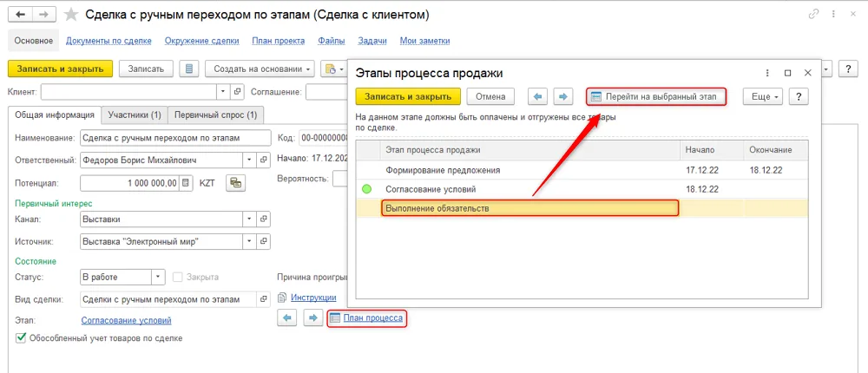
Task: Click dialog's Записать и закрыть button
Action: pyautogui.click(x=408, y=96)
